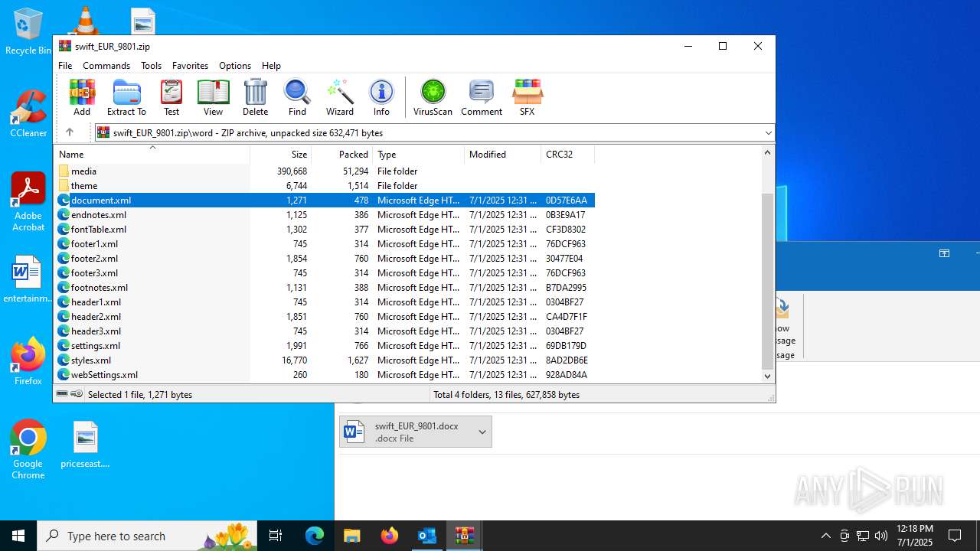Show hidden system tray icons chevron
Image resolution: width=980 pixels, height=551 pixels.
point(825,536)
